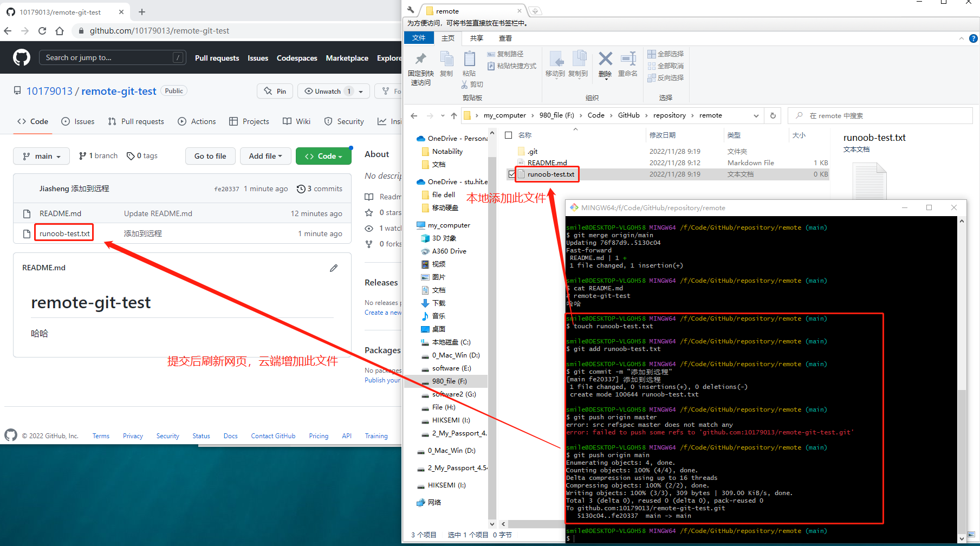Open Explorer help question mark icon
This screenshot has width=980, height=546.
click(x=973, y=38)
